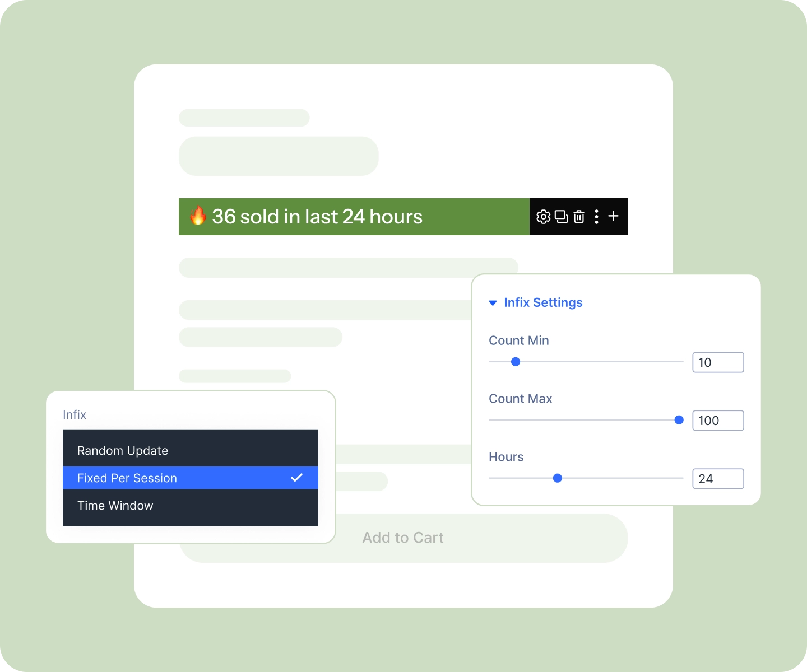
Task: Pick Time Window option
Action: pyautogui.click(x=191, y=506)
